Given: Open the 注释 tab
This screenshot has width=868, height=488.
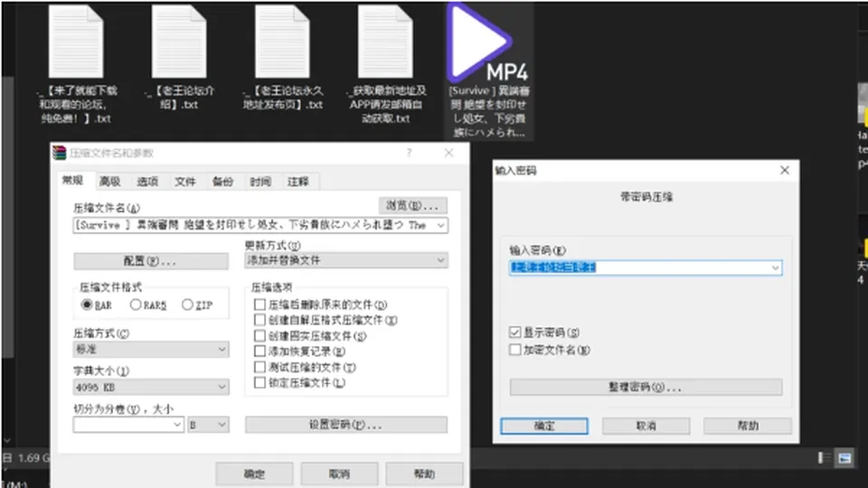Looking at the screenshot, I should [297, 182].
